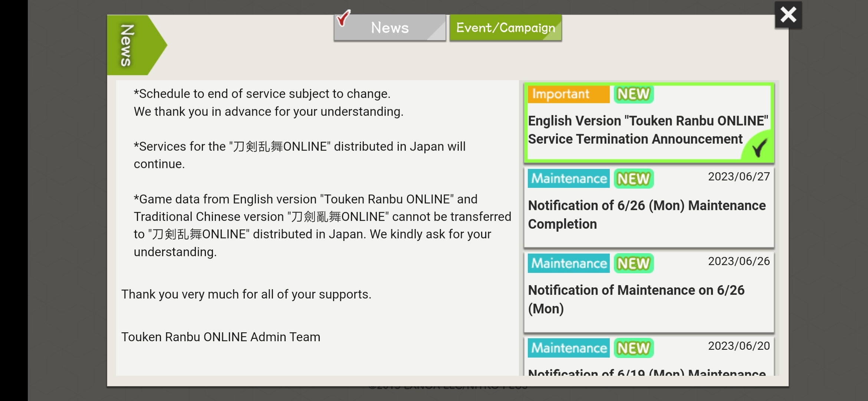Click the Important tag on first news item
868x401 pixels.
569,94
